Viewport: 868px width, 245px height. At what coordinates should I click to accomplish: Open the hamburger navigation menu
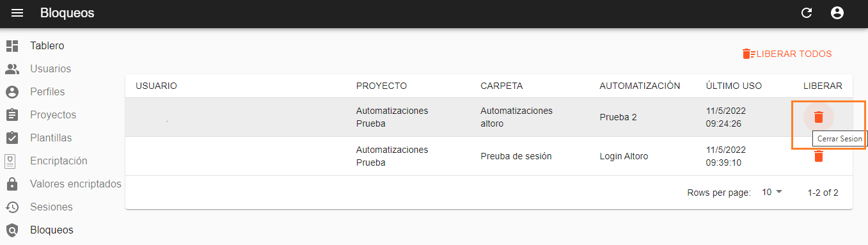pyautogui.click(x=17, y=13)
